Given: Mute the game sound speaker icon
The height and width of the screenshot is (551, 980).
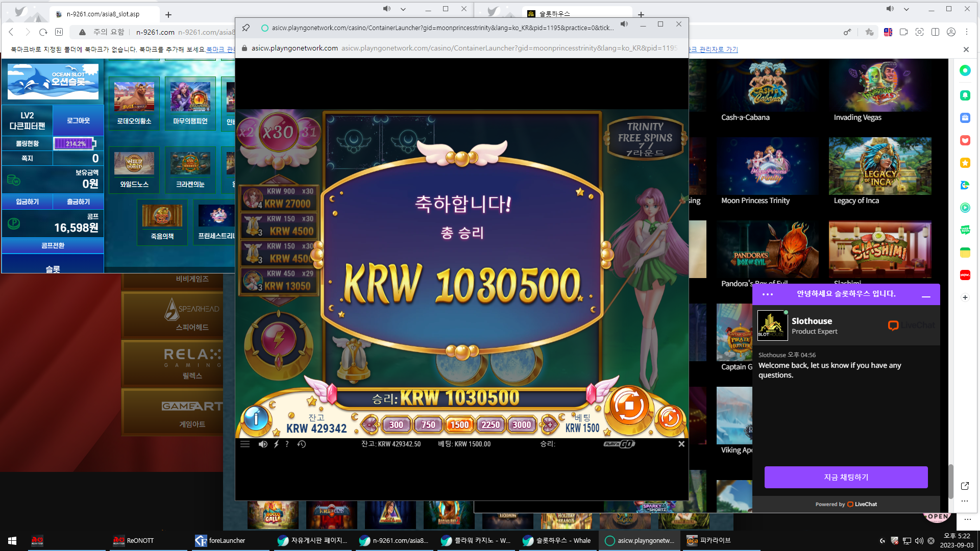Looking at the screenshot, I should (263, 444).
